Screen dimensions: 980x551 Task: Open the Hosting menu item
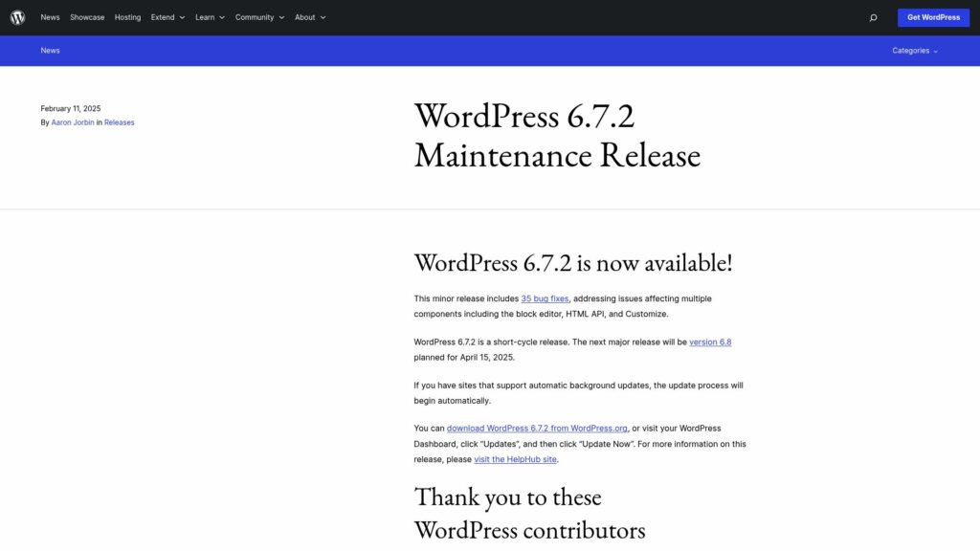coord(127,17)
